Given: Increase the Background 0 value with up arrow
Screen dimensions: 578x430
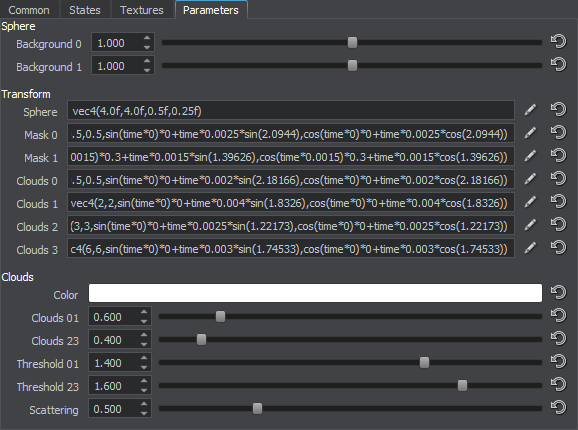Looking at the screenshot, I should click(x=147, y=38).
